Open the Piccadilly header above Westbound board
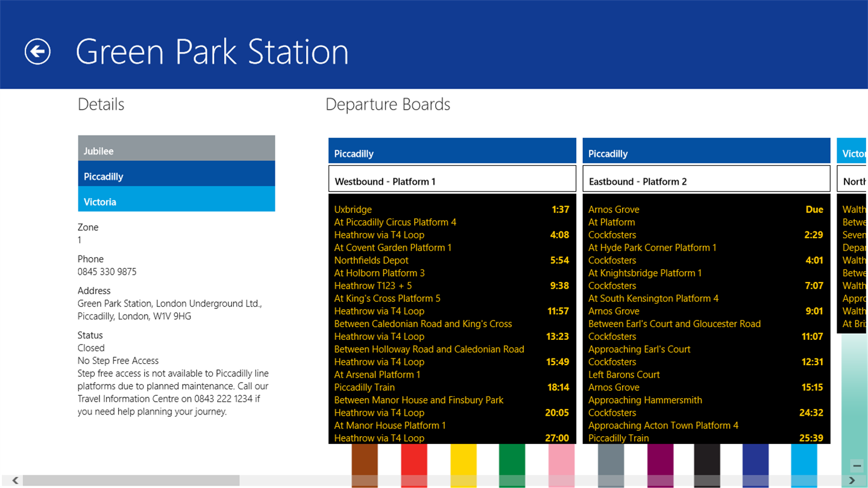The width and height of the screenshot is (868, 488). coord(452,151)
